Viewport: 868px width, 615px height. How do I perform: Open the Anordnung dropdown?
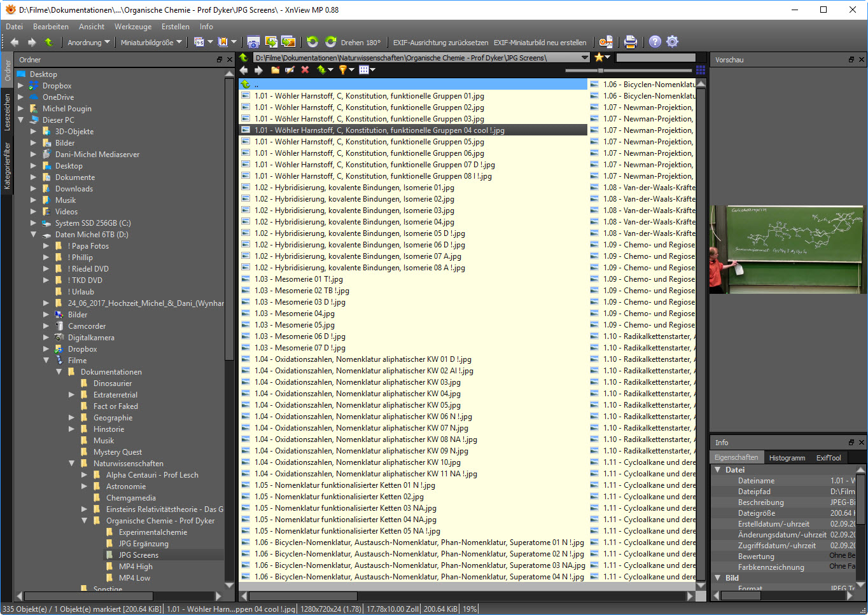[x=88, y=43]
